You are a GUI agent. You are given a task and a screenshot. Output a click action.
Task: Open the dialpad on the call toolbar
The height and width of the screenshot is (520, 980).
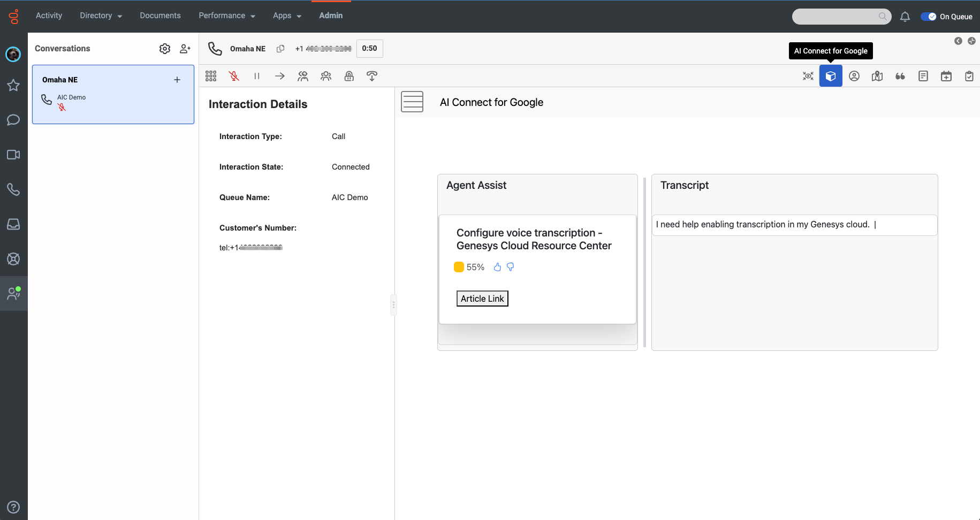(211, 76)
